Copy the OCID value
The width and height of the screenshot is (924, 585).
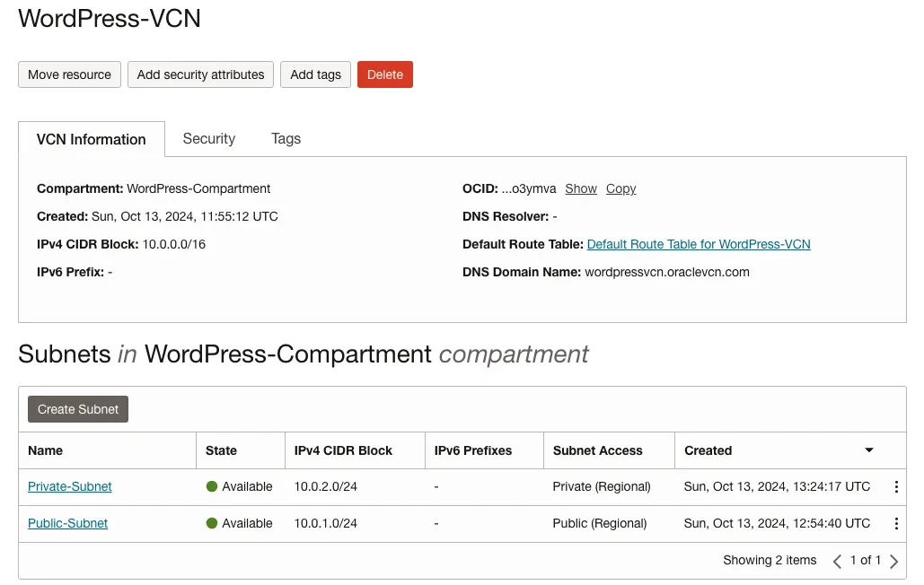tap(620, 188)
